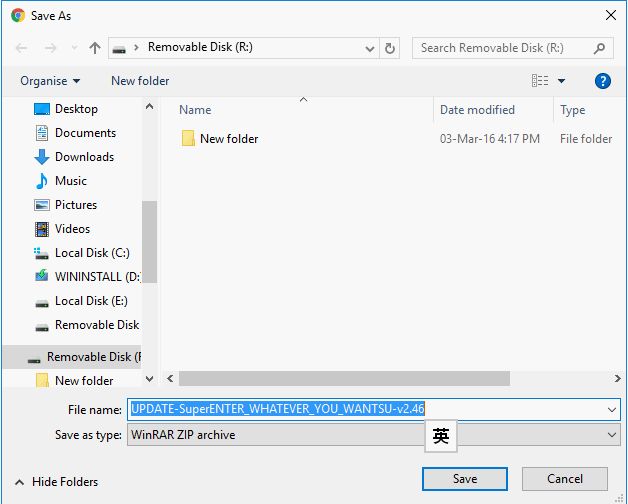628x504 pixels.
Task: Select the highlighted Removable Disk tree entry
Action: [x=72, y=357]
